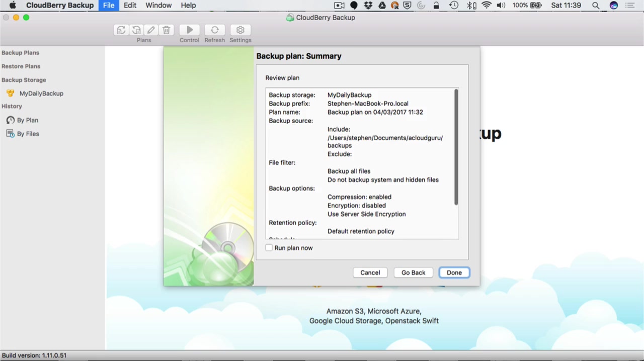Click the By Files history icon

(11, 134)
